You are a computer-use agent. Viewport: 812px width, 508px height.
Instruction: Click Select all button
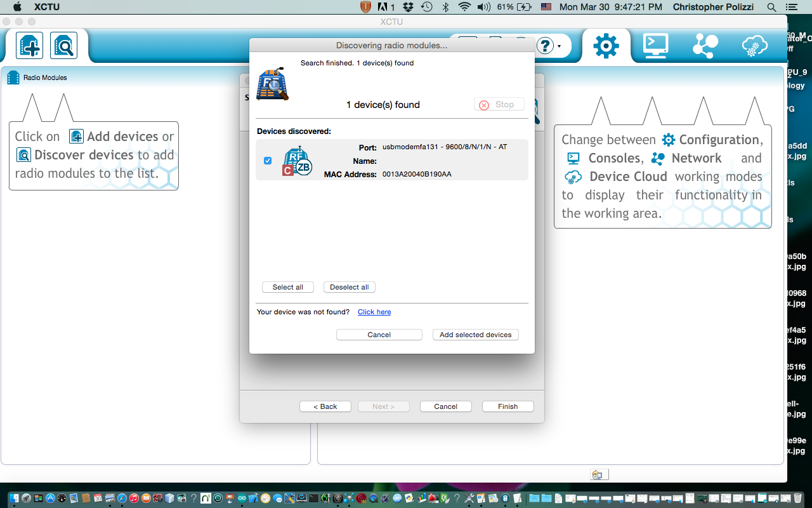pos(288,287)
